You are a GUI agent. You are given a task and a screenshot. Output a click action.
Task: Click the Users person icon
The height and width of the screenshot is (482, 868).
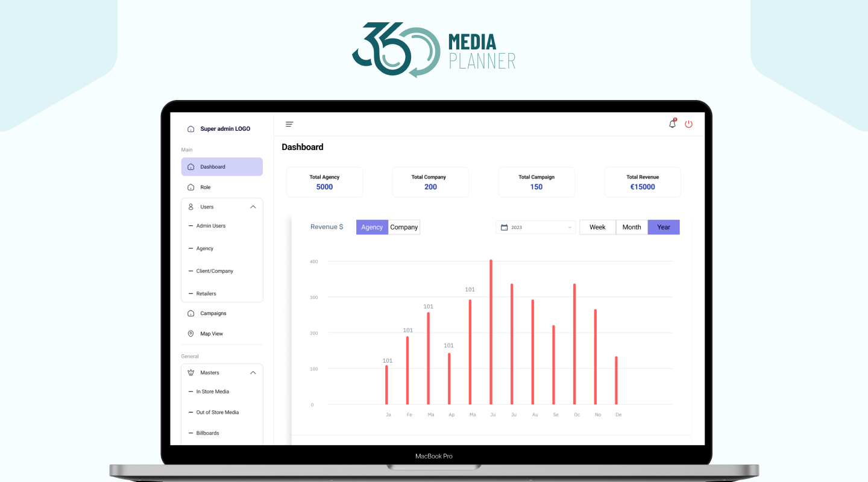coord(190,207)
